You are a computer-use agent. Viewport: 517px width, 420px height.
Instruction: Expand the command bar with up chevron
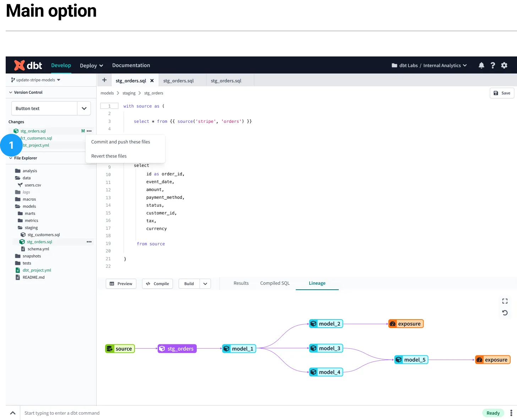[13, 413]
